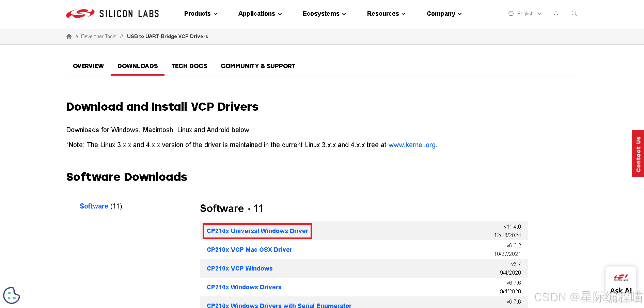Click the Silicon Labs logo
The width and height of the screenshot is (644, 308).
point(112,14)
